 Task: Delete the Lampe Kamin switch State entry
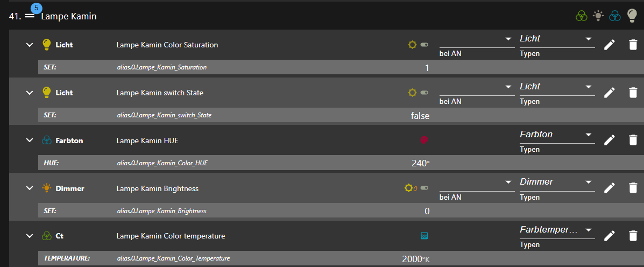point(633,93)
